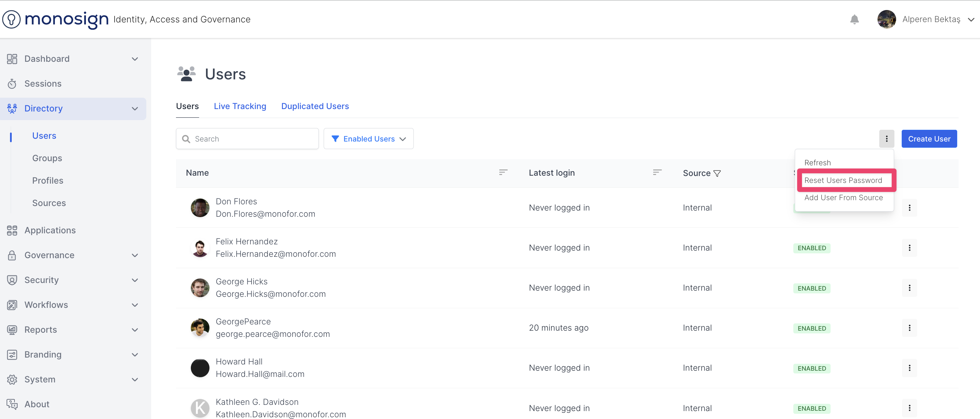
Task: Click the Source column filter icon
Action: [717, 174]
